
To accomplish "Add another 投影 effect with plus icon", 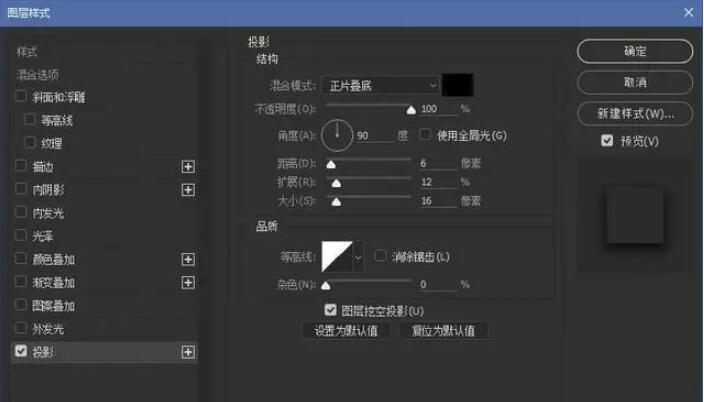I will click(x=188, y=352).
